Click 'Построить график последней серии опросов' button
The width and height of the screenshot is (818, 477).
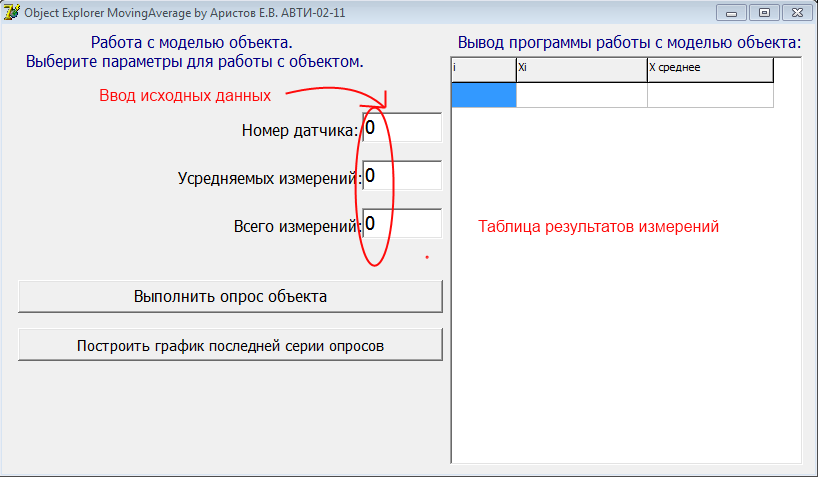[x=230, y=345]
